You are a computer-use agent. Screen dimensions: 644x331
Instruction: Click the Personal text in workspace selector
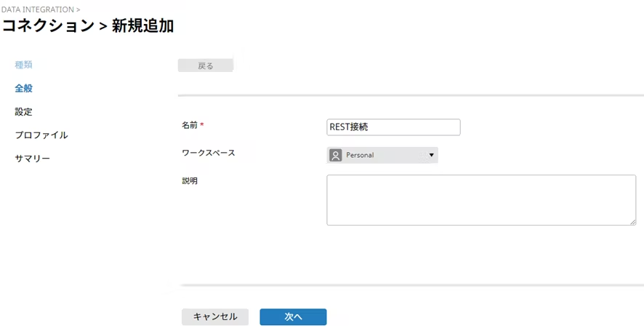[x=360, y=155]
